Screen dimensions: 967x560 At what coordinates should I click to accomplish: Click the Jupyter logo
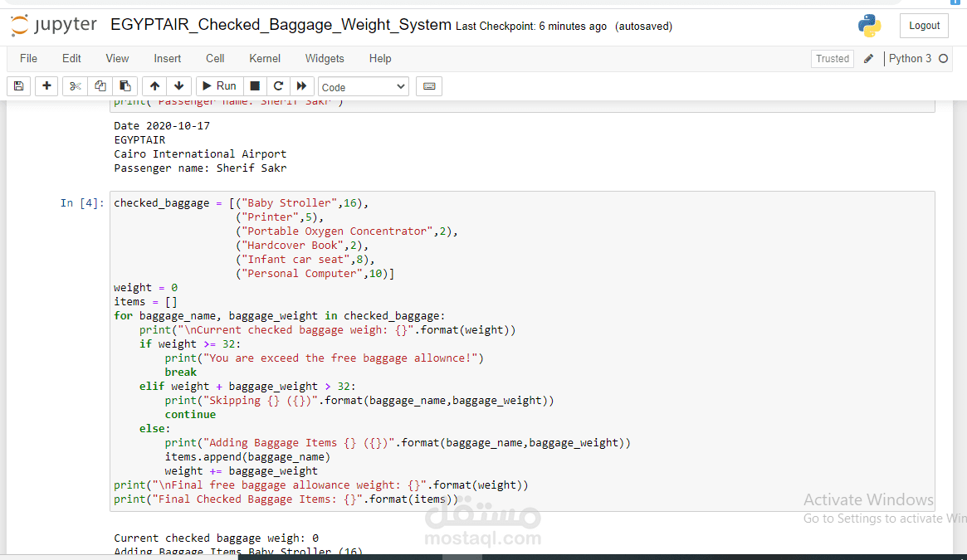coord(54,25)
